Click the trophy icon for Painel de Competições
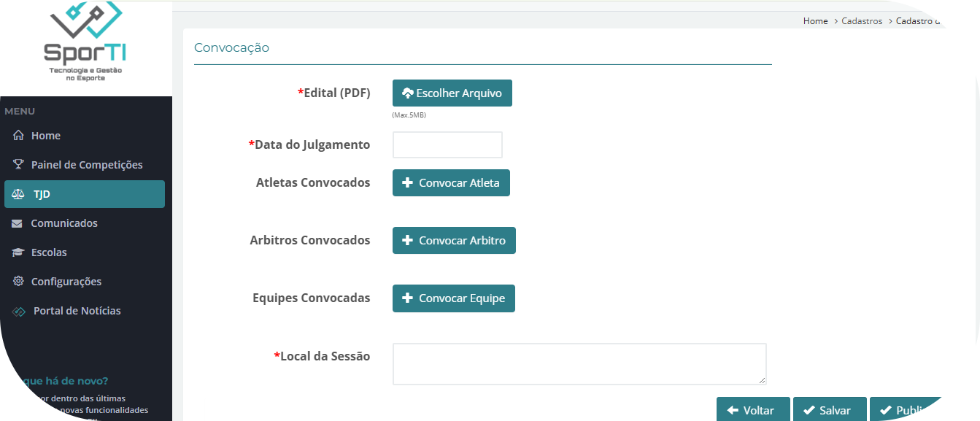This screenshot has width=980, height=421. click(18, 165)
